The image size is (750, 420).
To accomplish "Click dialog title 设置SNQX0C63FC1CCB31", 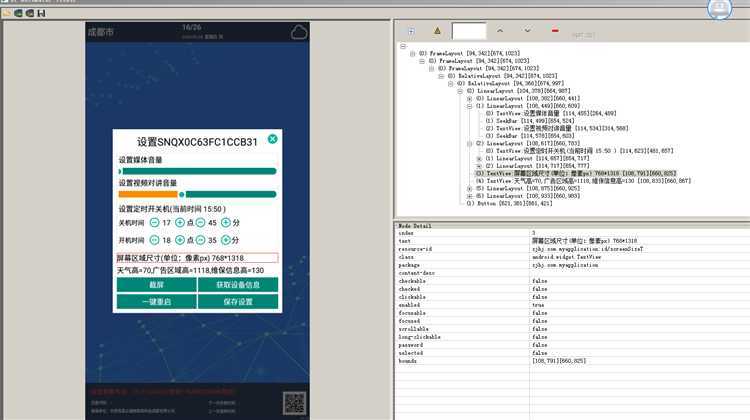I will tap(197, 142).
